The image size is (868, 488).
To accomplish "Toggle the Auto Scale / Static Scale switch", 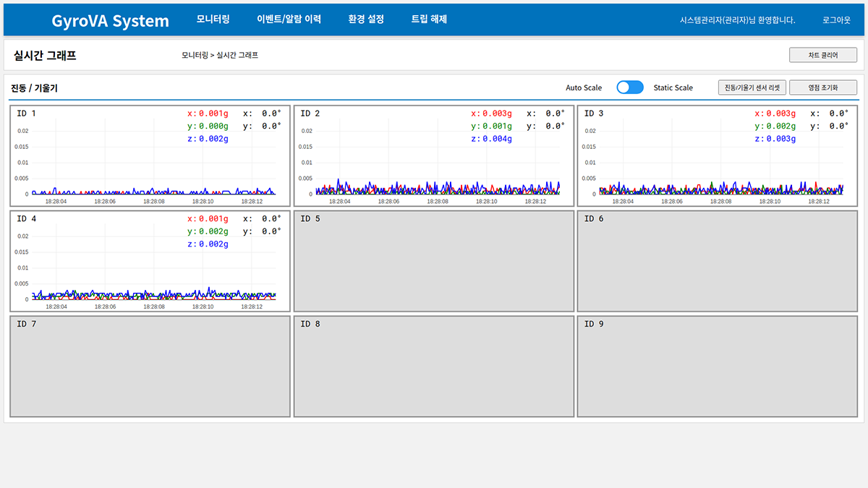I will click(630, 87).
